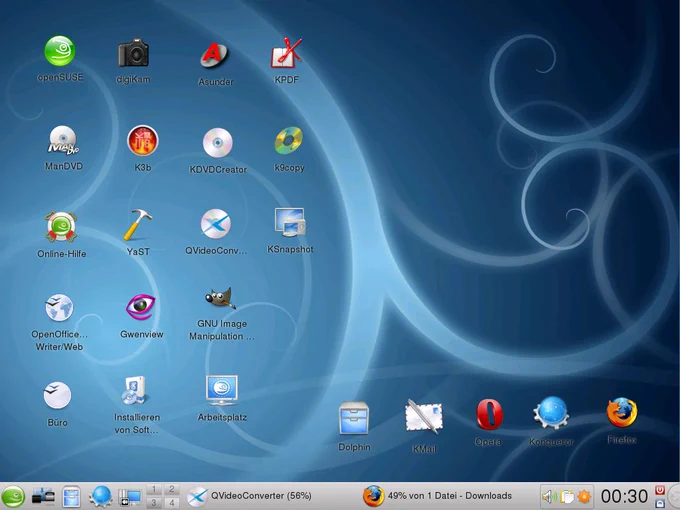The height and width of the screenshot is (510, 680).
Task: Open GNU Image Manipulation Program icon
Action: click(220, 298)
